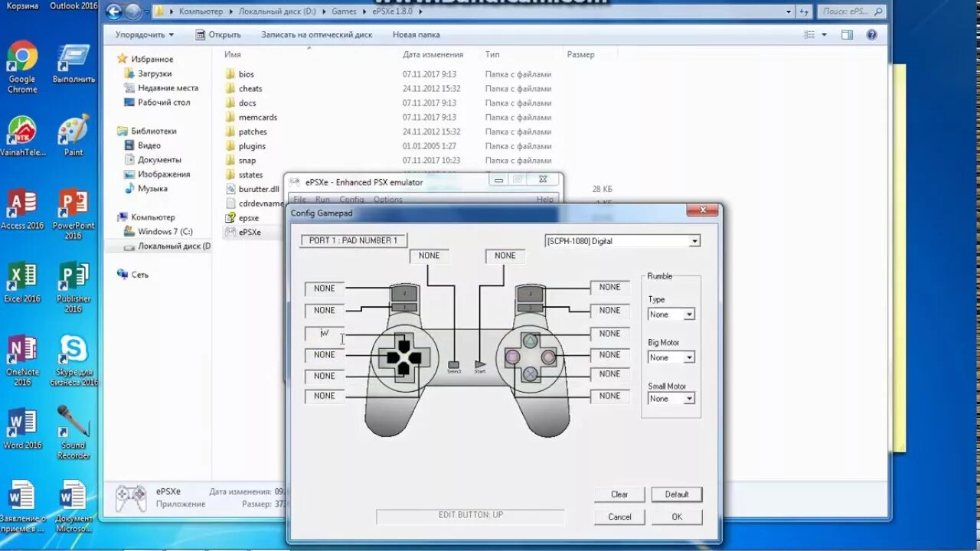Click the R2 button mapping field
This screenshot has height=551, width=980.
pos(610,287)
